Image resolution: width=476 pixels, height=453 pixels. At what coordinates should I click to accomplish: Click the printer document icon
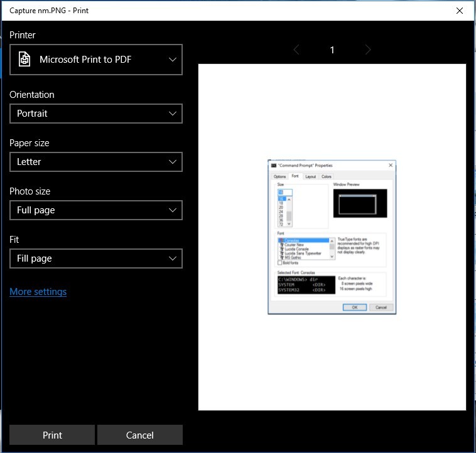24,59
